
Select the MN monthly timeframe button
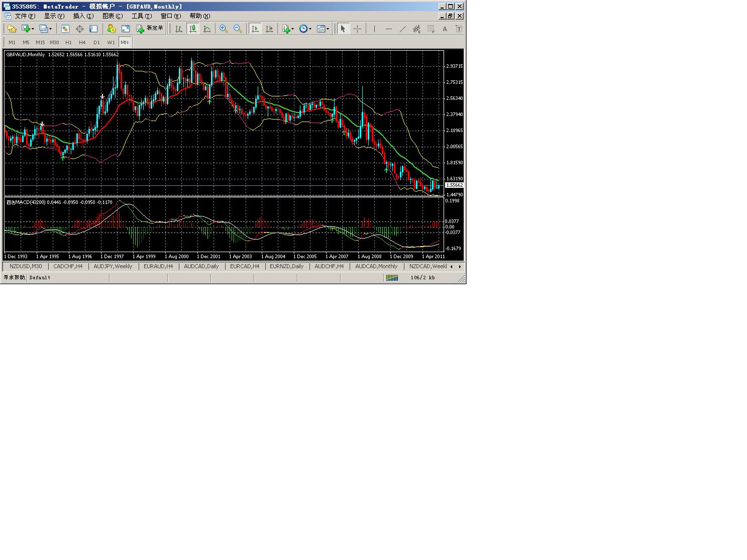coord(125,43)
